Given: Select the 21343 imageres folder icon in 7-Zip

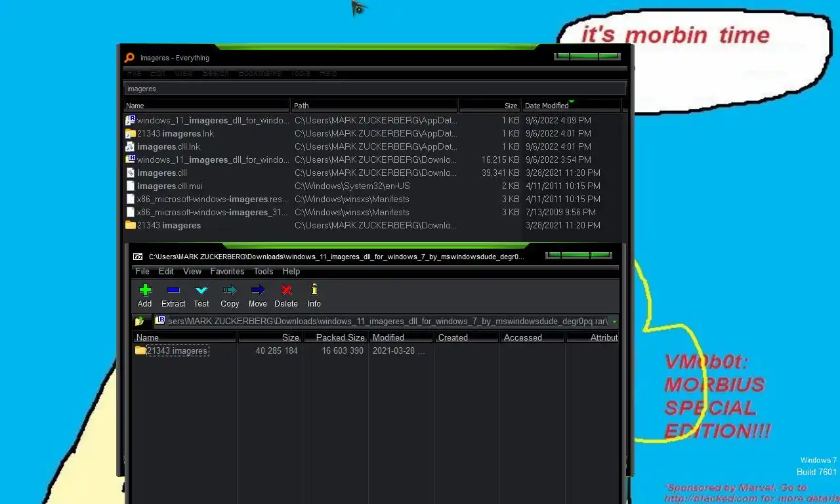Looking at the screenshot, I should [140, 350].
